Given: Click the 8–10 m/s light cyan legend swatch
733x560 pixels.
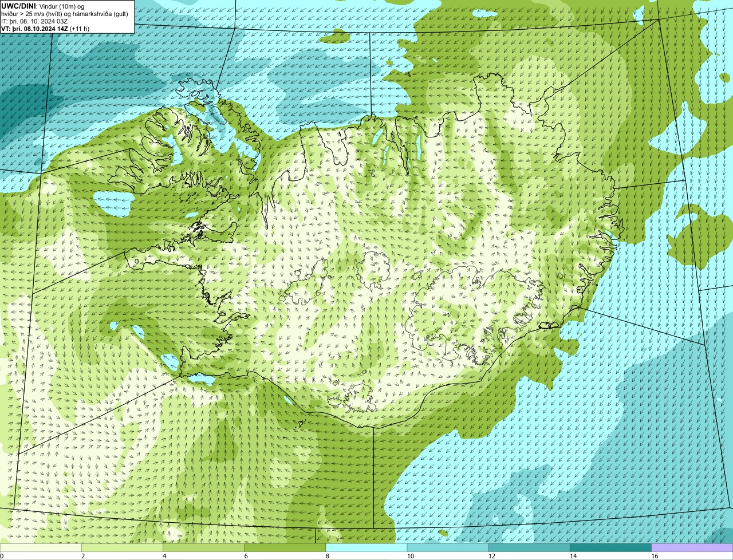Looking at the screenshot, I should tap(366, 548).
